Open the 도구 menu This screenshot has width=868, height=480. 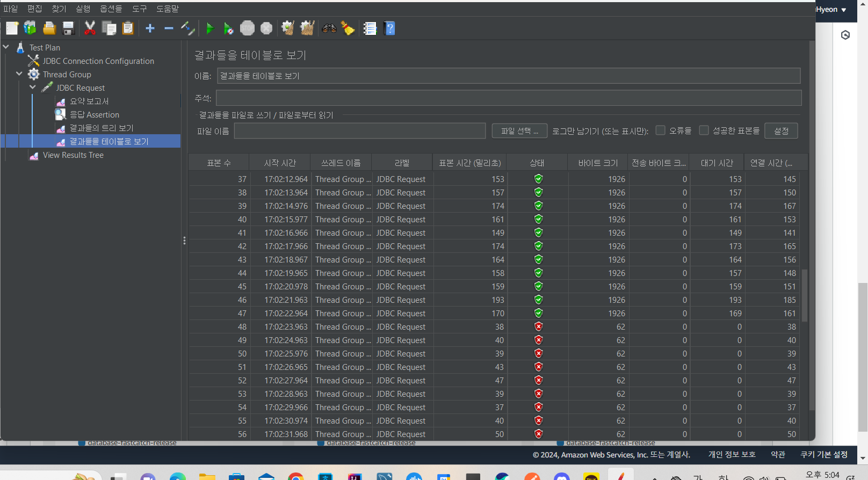click(x=139, y=9)
